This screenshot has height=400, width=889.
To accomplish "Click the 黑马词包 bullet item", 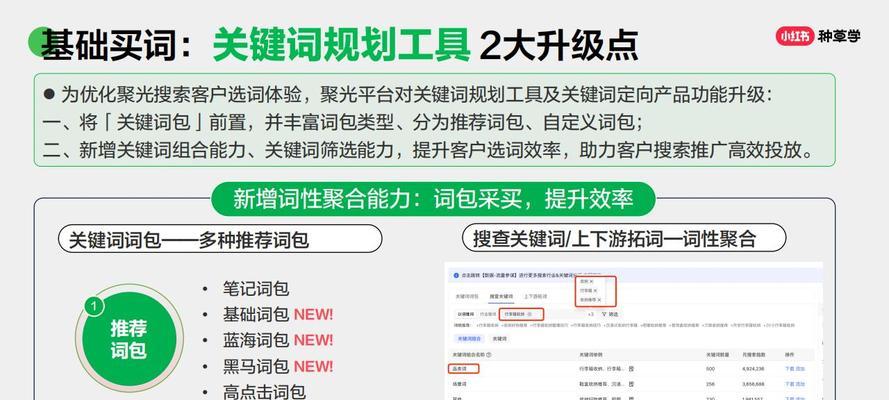I will (x=256, y=367).
